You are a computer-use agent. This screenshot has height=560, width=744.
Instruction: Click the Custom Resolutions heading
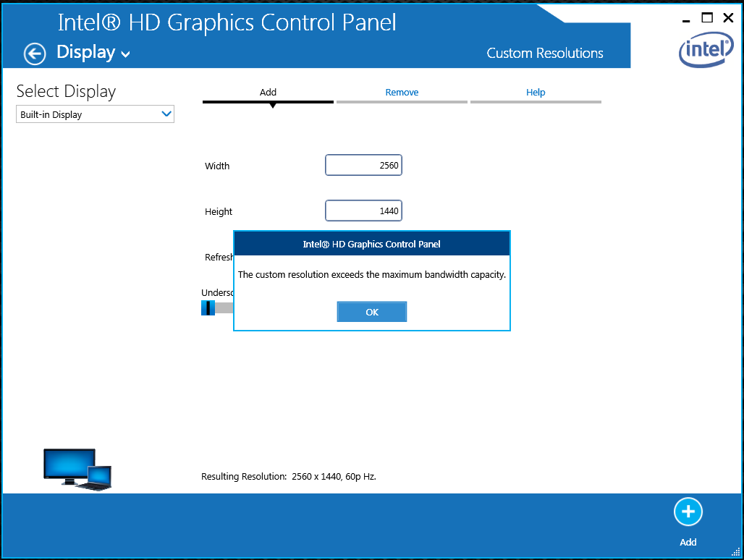[x=545, y=53]
